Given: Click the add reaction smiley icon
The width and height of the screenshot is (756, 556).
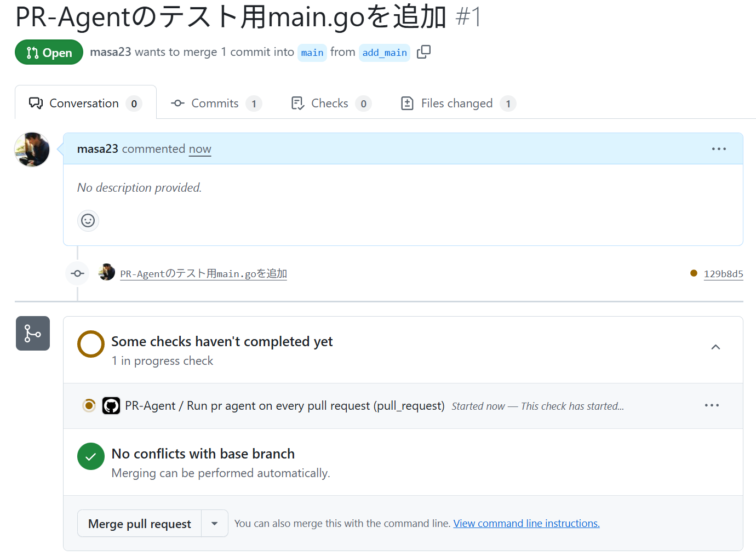Looking at the screenshot, I should (88, 221).
